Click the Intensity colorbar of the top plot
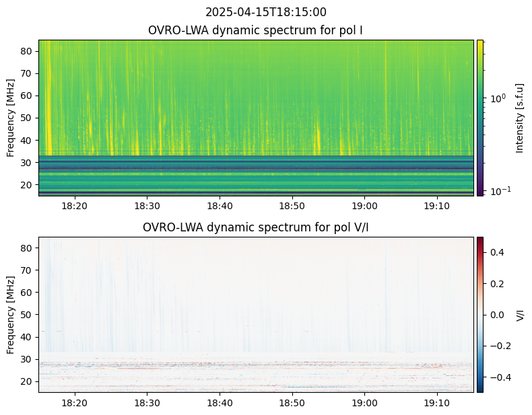This screenshot has width=532, height=415. [x=480, y=118]
